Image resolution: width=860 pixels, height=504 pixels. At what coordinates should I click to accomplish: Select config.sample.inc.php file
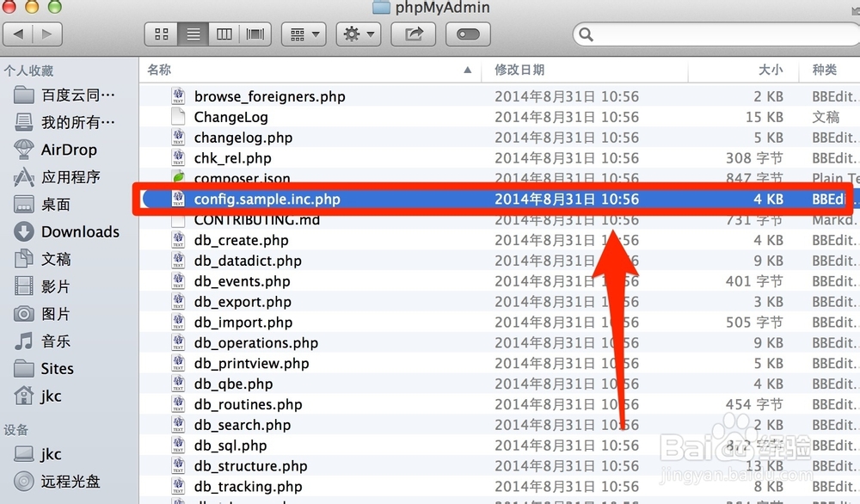point(267,199)
